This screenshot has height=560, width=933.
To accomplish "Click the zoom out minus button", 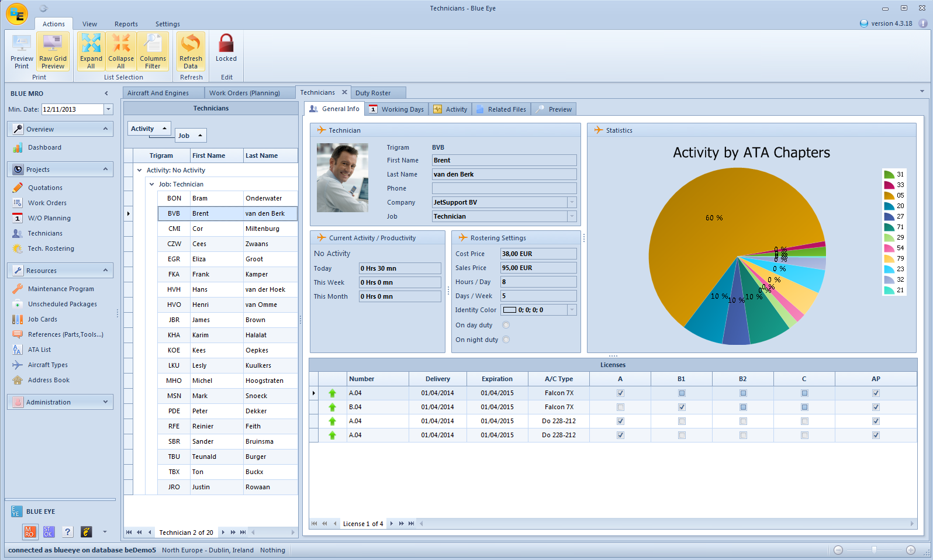I will click(838, 549).
